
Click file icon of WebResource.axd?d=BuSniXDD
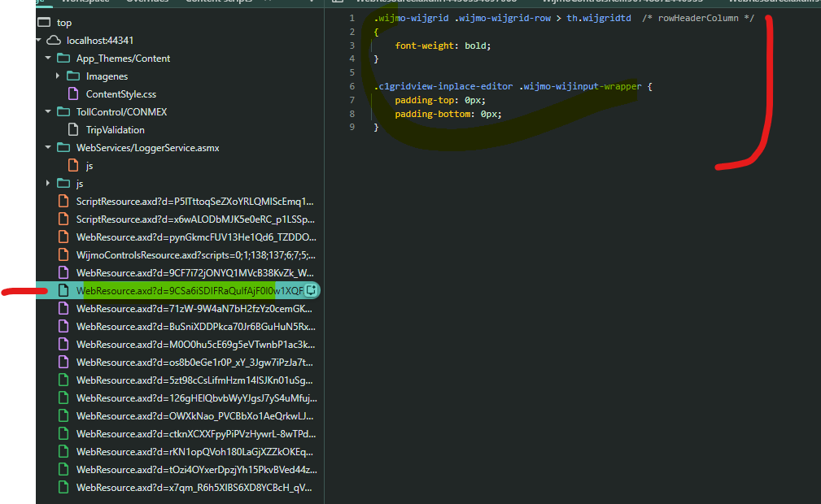(x=63, y=326)
